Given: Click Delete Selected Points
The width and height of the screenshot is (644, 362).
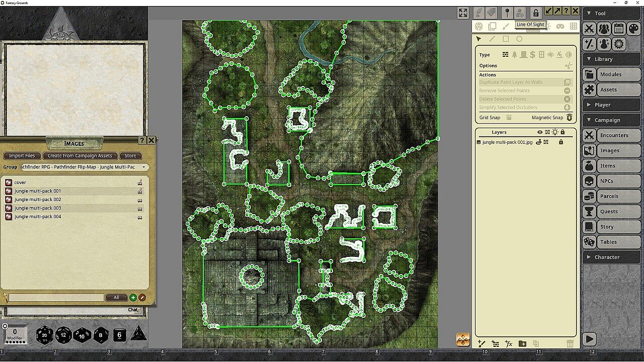Looking at the screenshot, I should click(525, 99).
